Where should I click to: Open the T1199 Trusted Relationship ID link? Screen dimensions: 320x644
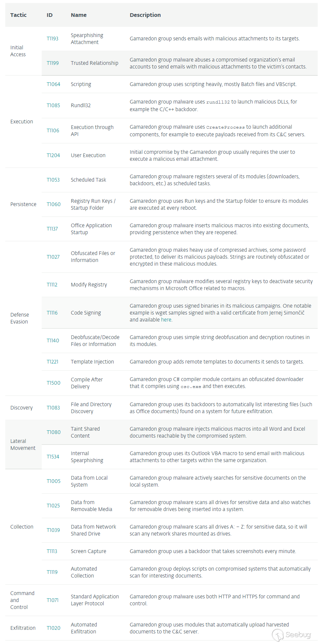coord(53,63)
